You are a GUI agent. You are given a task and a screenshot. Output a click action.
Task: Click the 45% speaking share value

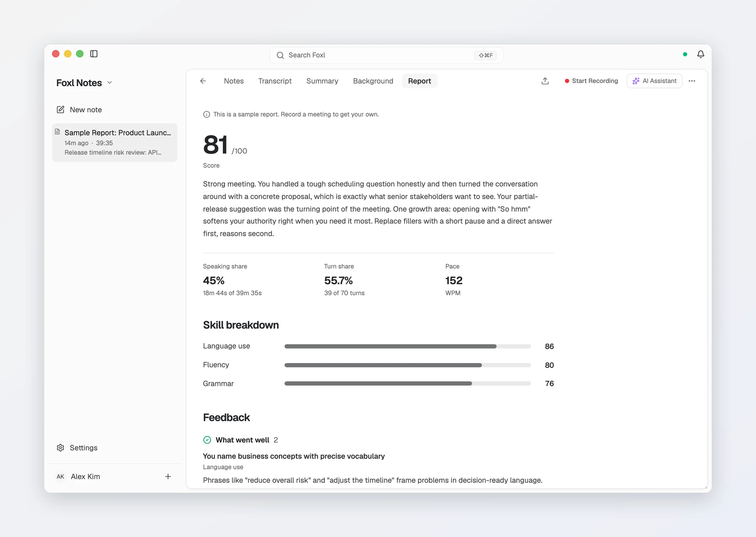tap(214, 281)
